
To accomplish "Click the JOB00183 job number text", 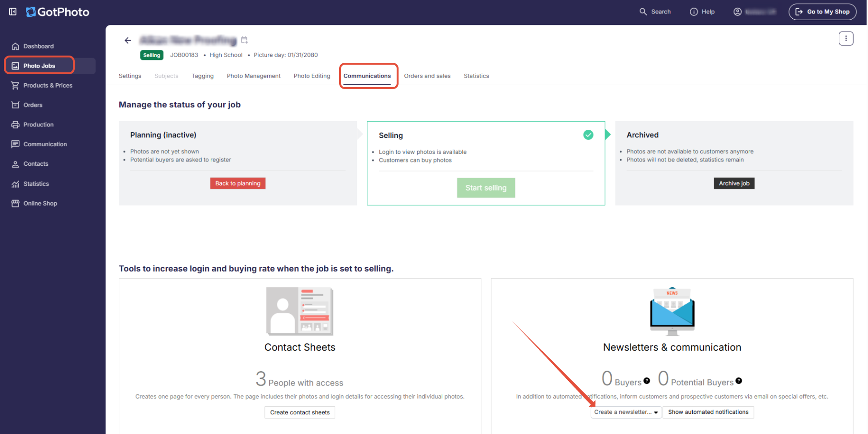I will tap(184, 55).
